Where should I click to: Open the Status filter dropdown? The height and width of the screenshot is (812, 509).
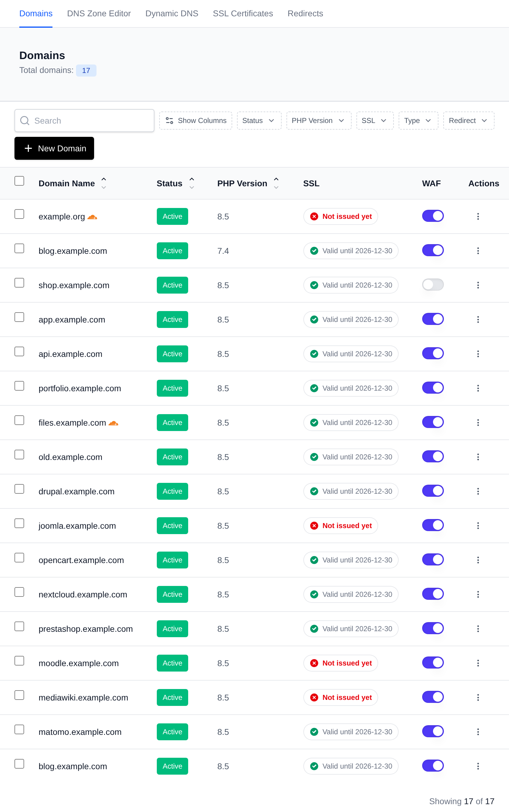[259, 121]
